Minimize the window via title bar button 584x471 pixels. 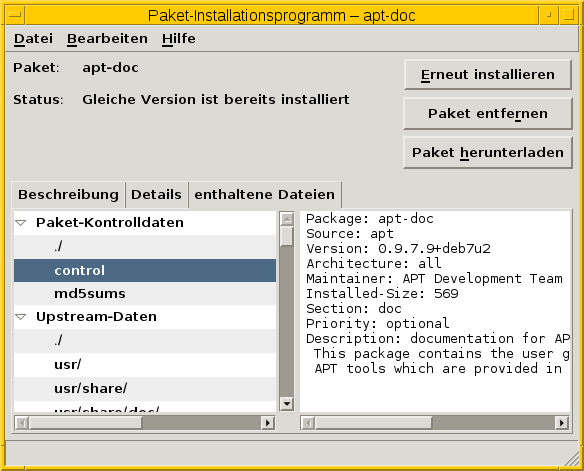(x=548, y=15)
